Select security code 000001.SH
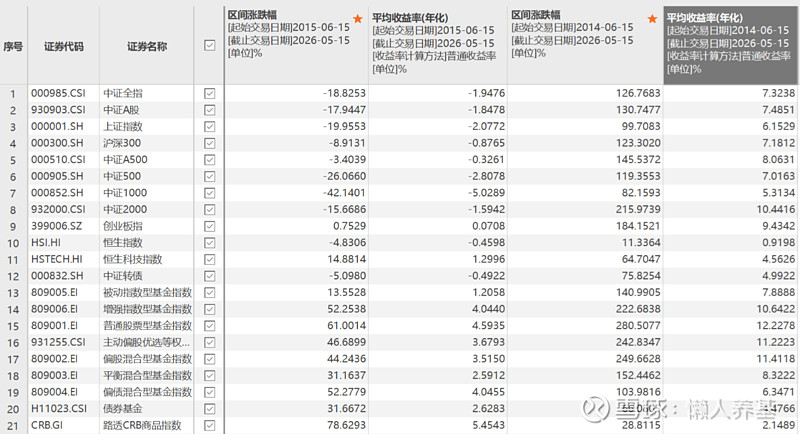This screenshot has height=434, width=800. pyautogui.click(x=57, y=126)
